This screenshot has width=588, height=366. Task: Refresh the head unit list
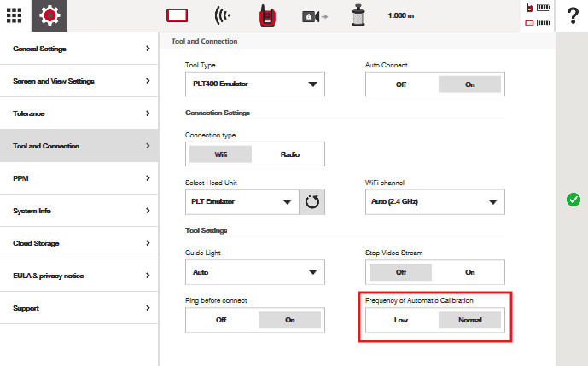(312, 202)
